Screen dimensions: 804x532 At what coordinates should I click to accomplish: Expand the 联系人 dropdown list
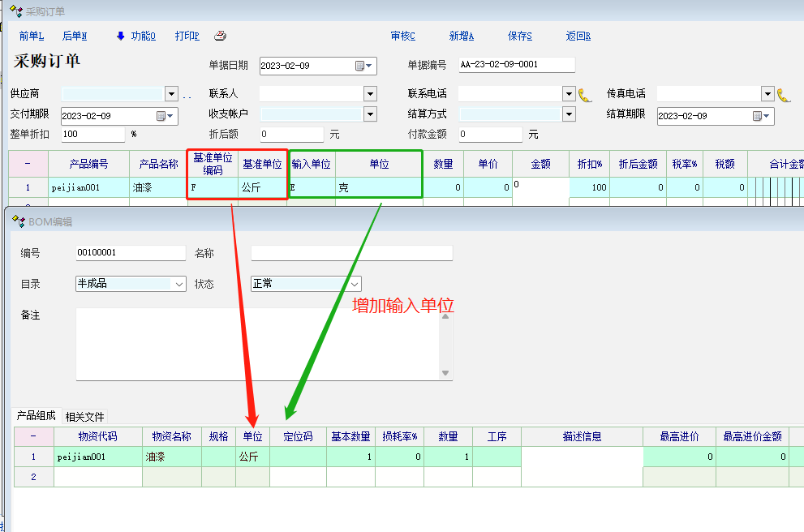pos(370,94)
